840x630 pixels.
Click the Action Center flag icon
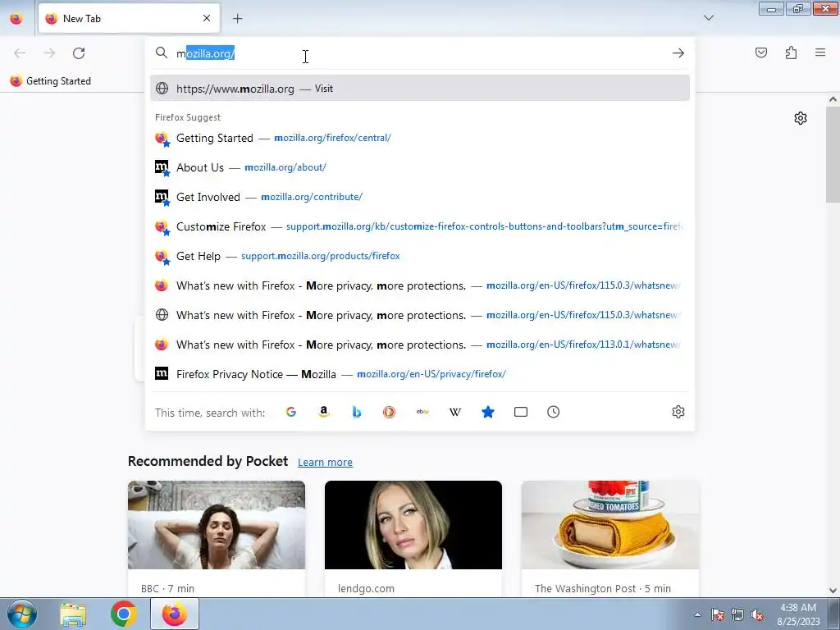[717, 614]
